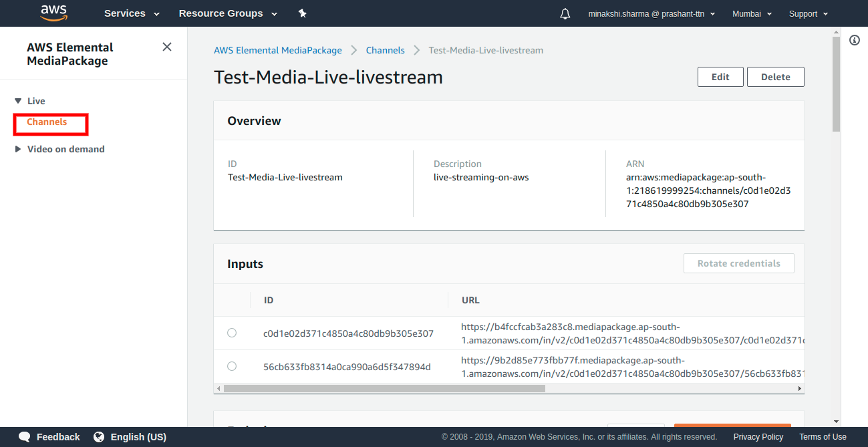Click the Feedback speech bubble icon
The width and height of the screenshot is (868, 447).
[25, 437]
